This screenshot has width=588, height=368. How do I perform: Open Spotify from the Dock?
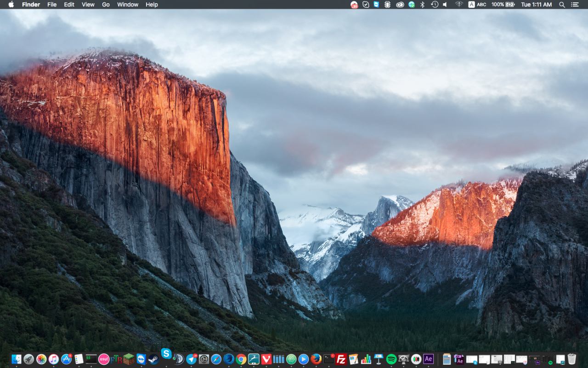coord(391,359)
